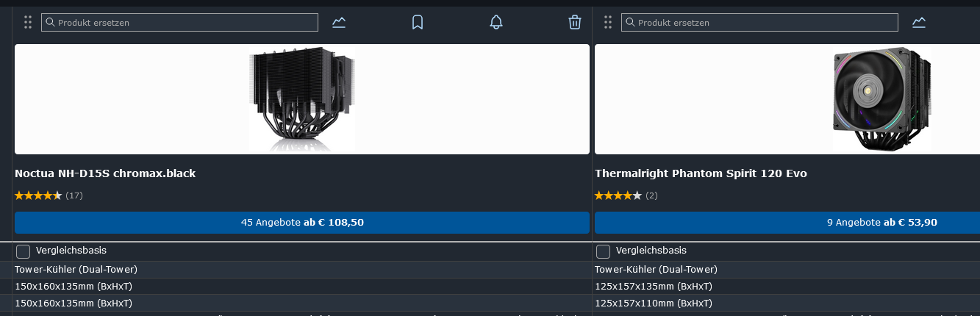The image size is (980, 316).
Task: Bookmark the Noctua NH-D15S product
Action: pos(418,22)
